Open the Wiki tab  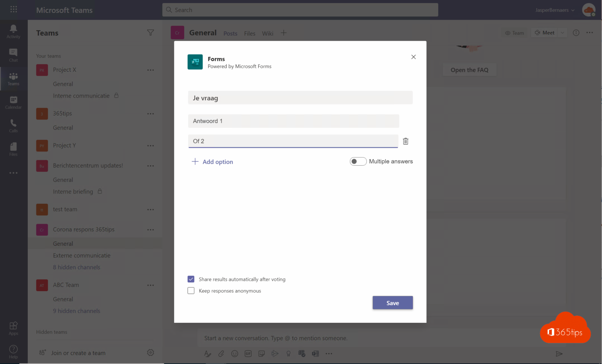click(267, 33)
